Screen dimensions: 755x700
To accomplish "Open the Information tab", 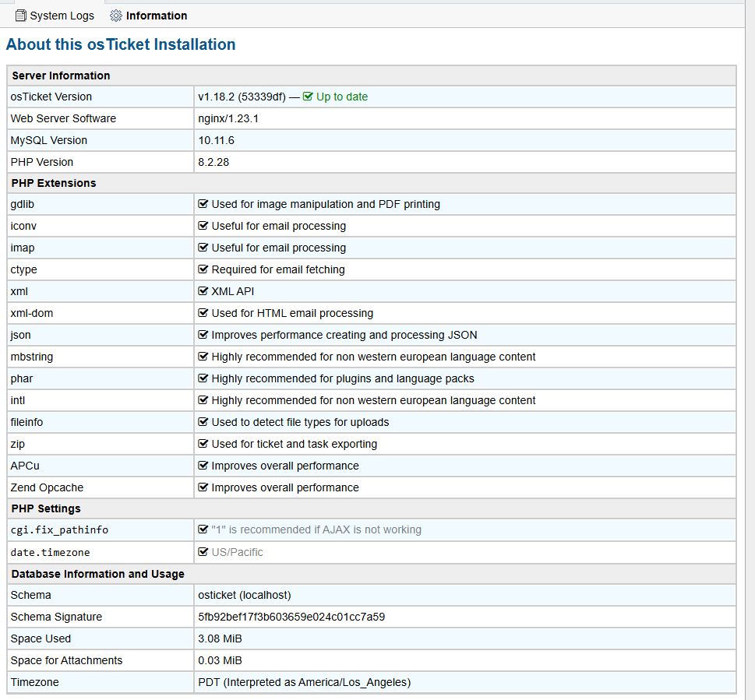I will click(148, 16).
